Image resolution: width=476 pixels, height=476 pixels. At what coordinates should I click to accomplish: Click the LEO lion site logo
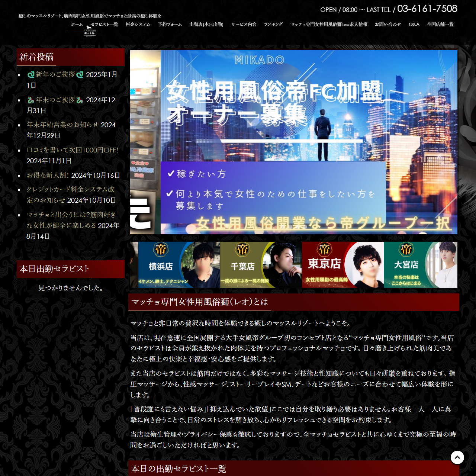(90, 32)
